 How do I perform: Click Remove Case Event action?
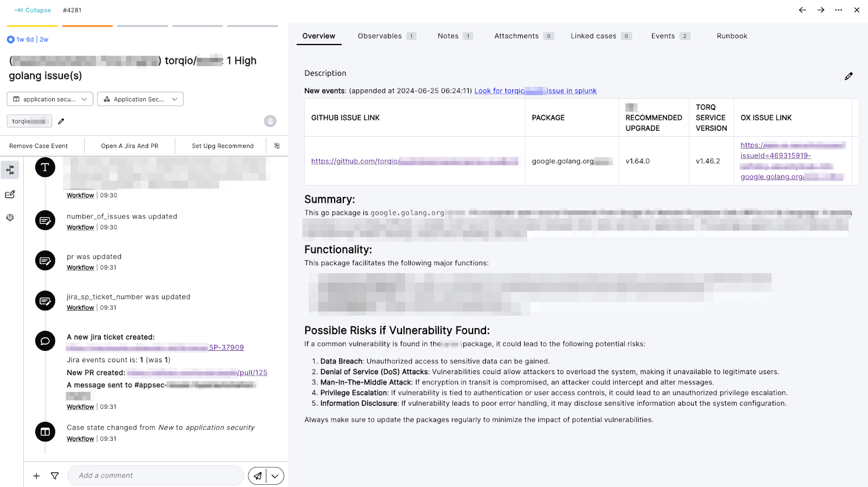pos(39,146)
